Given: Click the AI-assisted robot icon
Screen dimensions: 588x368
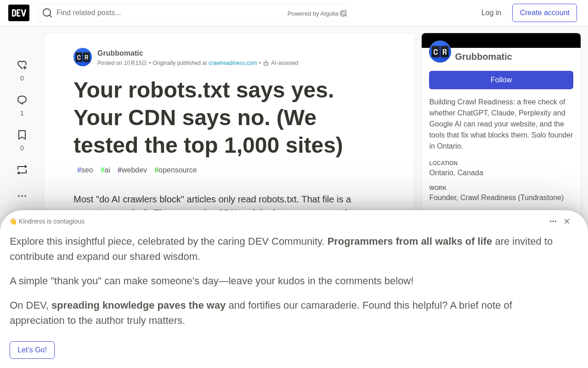Looking at the screenshot, I should point(266,63).
